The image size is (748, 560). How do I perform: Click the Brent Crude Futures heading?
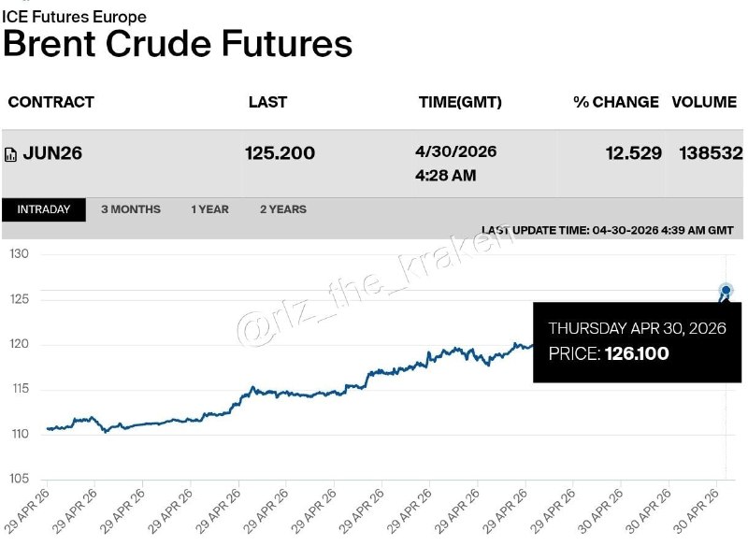[178, 45]
